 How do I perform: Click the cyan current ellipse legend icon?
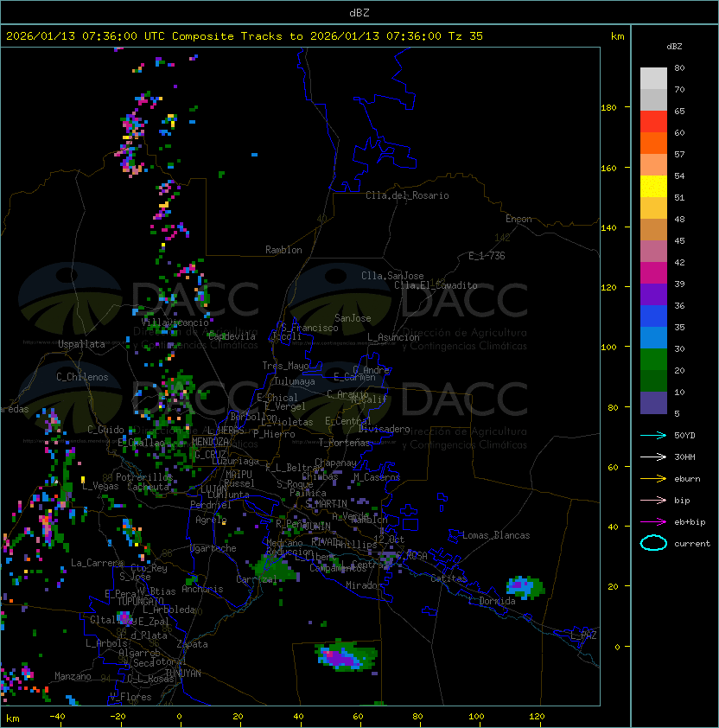(653, 543)
